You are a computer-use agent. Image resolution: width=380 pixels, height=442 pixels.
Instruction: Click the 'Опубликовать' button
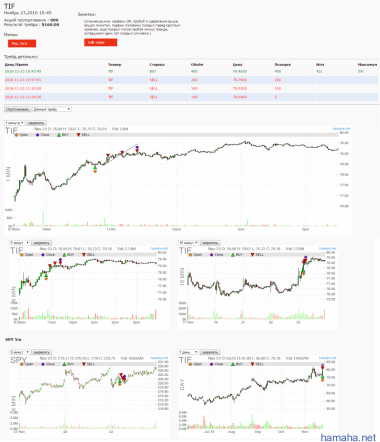point(18,109)
